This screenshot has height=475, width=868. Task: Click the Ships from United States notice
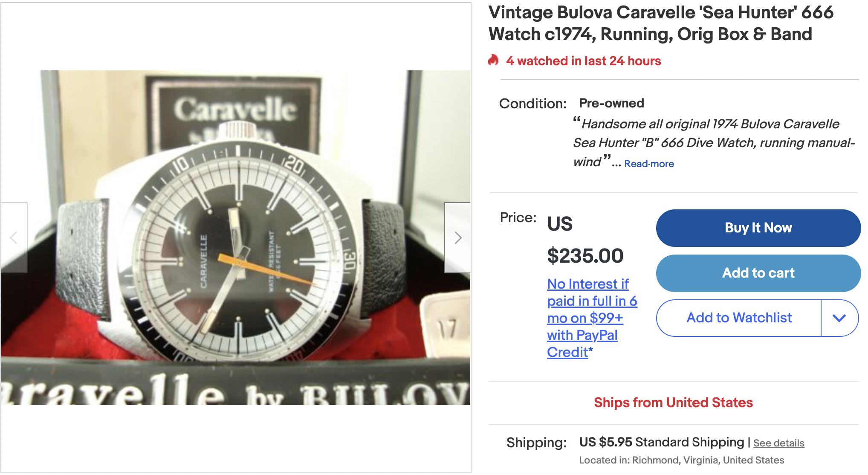(673, 403)
